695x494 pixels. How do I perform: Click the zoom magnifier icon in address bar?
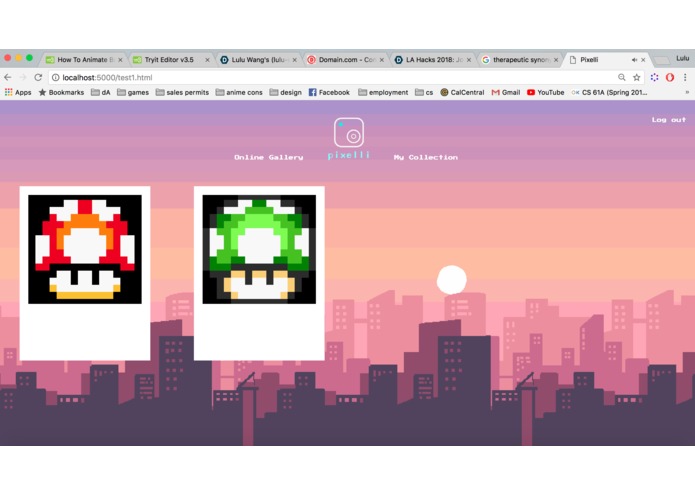pyautogui.click(x=622, y=78)
